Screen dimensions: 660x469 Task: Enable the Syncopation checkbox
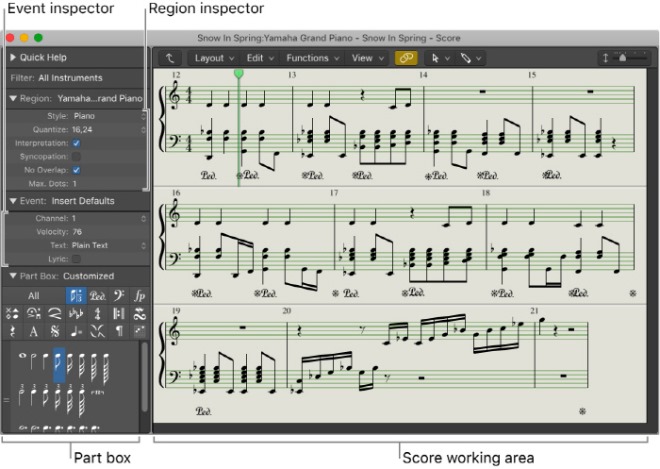pos(76,157)
